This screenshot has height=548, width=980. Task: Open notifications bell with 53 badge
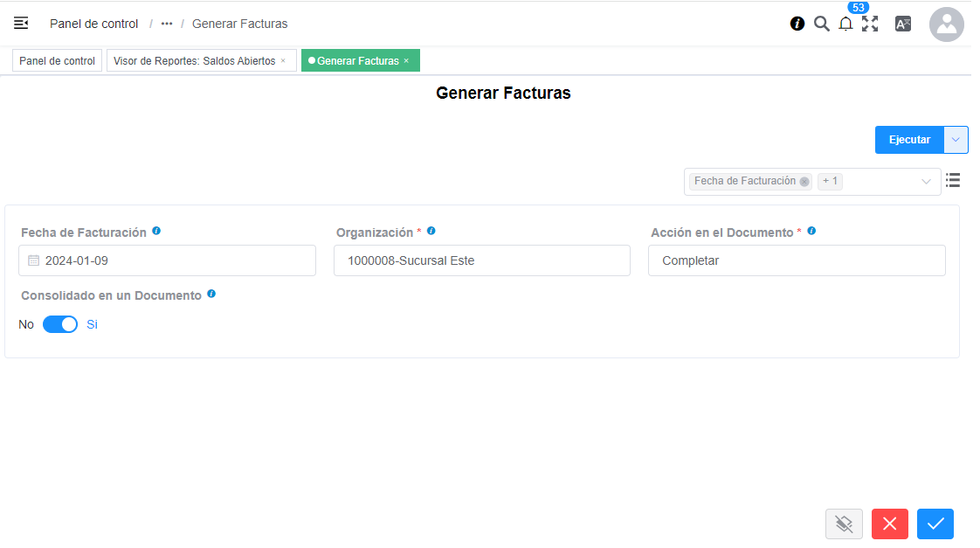point(845,24)
